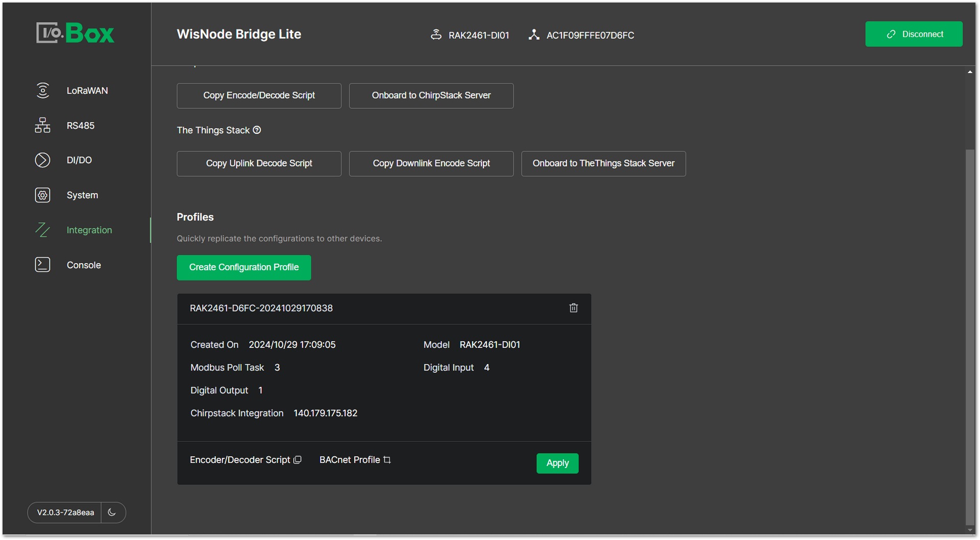This screenshot has width=980, height=540.
Task: Click the RS485 network icon
Action: click(43, 125)
